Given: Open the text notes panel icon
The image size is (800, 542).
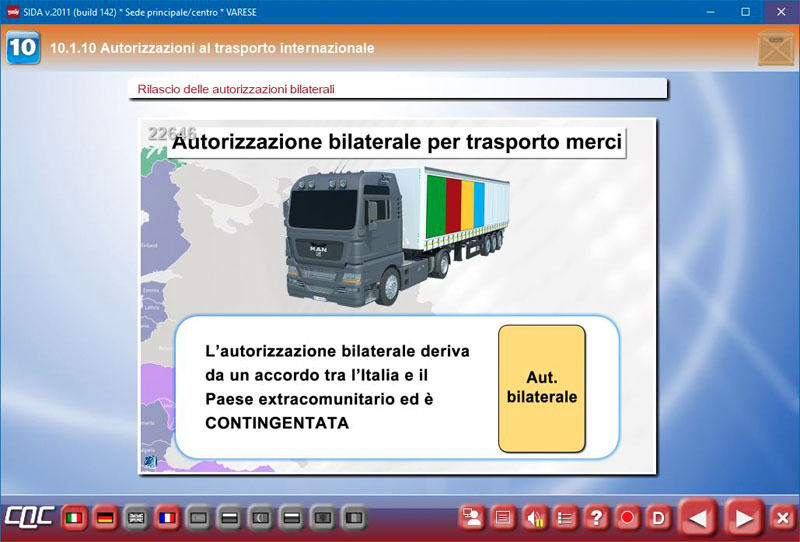Looking at the screenshot, I should [x=503, y=518].
